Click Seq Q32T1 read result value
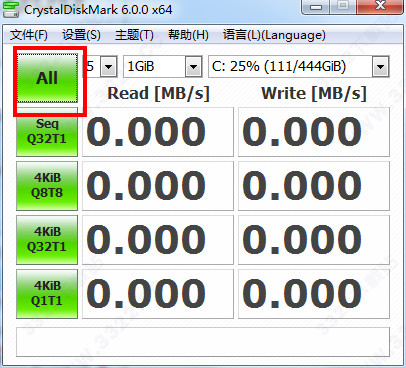The image size is (406, 368). coord(158,132)
